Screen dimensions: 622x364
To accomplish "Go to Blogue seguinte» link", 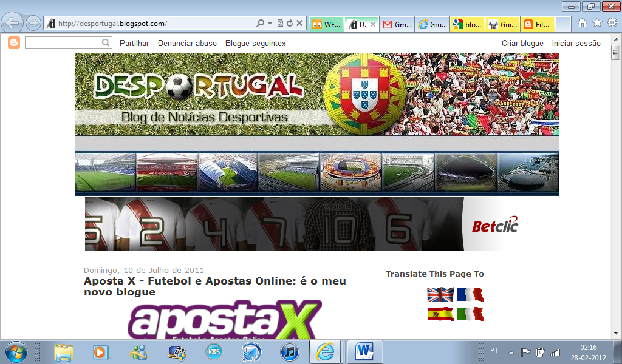I will [x=256, y=43].
